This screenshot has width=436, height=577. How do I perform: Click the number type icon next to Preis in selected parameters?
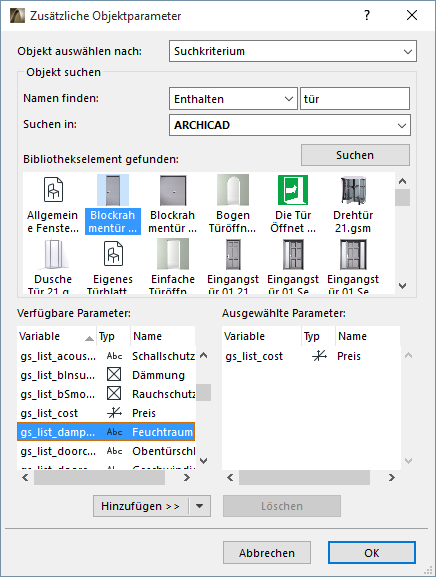(319, 356)
